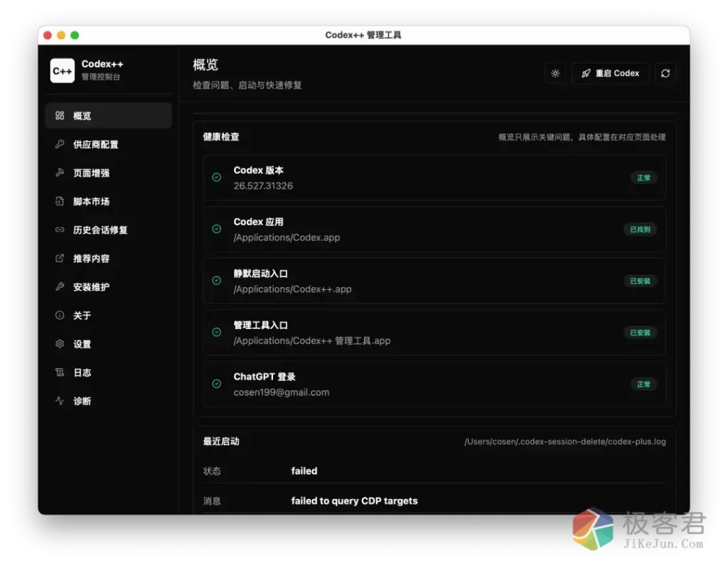Click the 已找到 badge on Codex 应用
This screenshot has height=565, width=728.
tap(641, 230)
